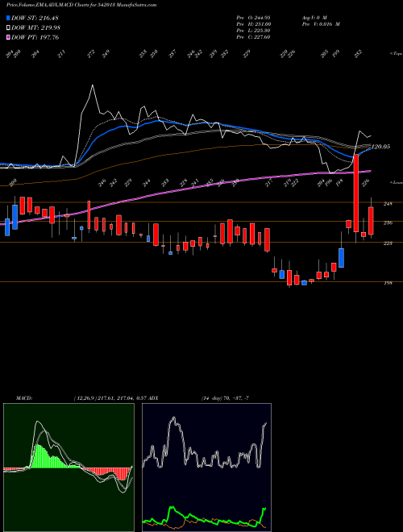Select the 'DOW MT: 219.98' legend label
This screenshot has width=403, height=532.
pyautogui.click(x=35, y=27)
